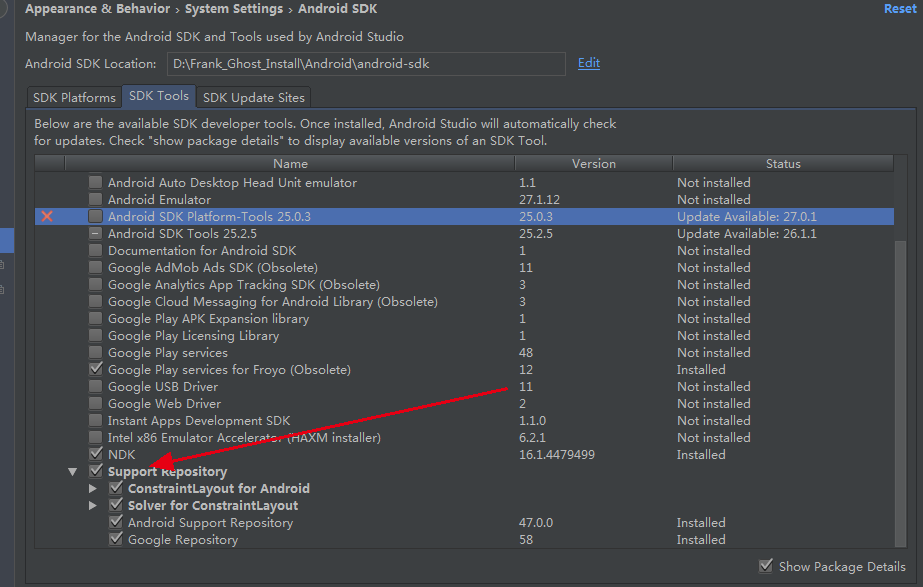Collapse the Support Repository tree node

click(x=72, y=472)
